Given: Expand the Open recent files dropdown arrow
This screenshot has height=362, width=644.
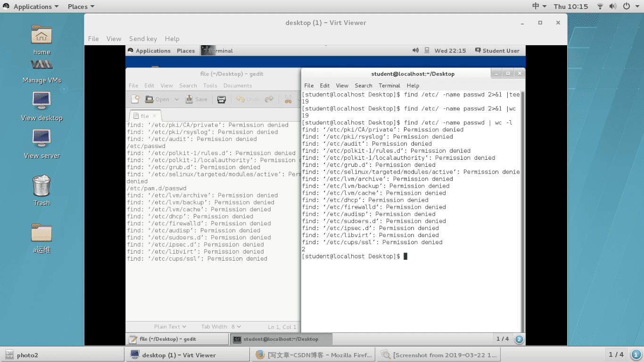Looking at the screenshot, I should coord(177,99).
